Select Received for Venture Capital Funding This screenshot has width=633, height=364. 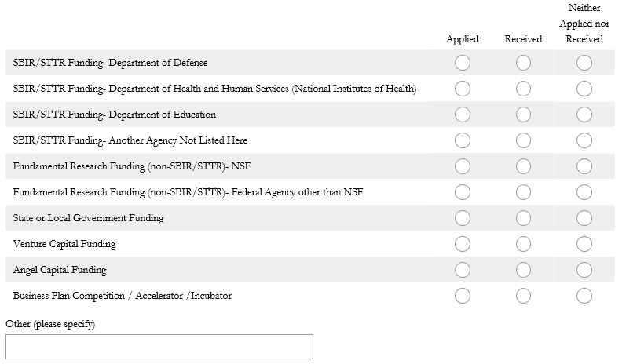[x=523, y=244]
